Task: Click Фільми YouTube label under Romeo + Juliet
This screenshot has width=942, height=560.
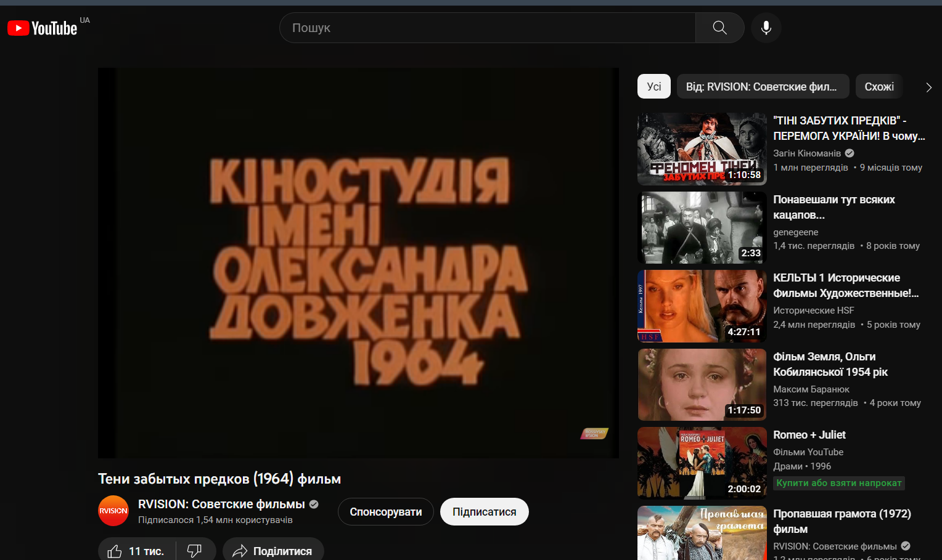Action: click(808, 452)
